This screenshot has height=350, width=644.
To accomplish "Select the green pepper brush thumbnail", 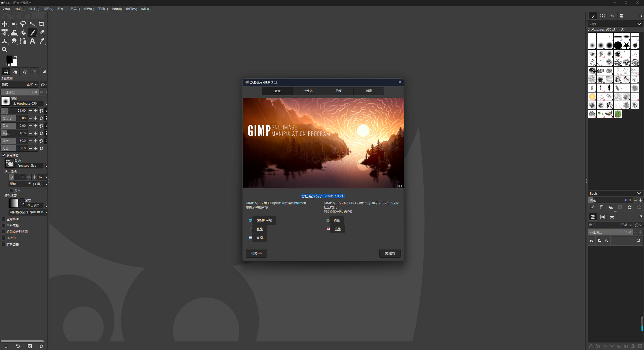I will [618, 114].
